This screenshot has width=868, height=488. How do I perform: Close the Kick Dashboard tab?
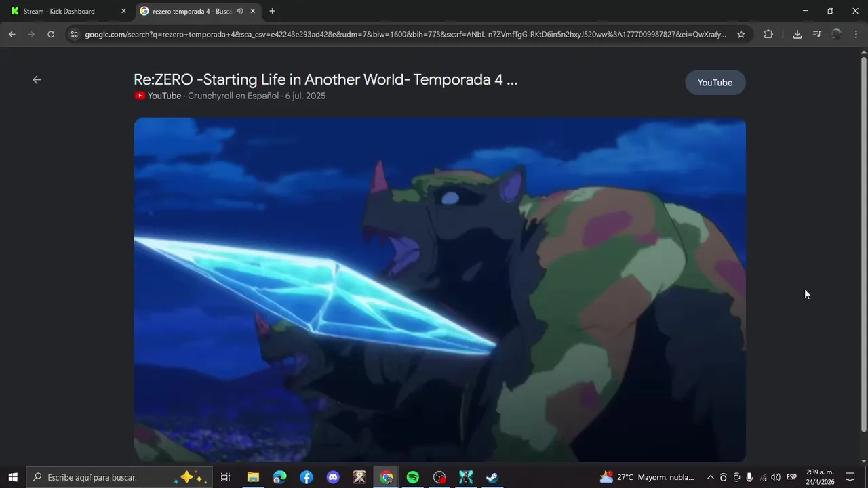123,11
